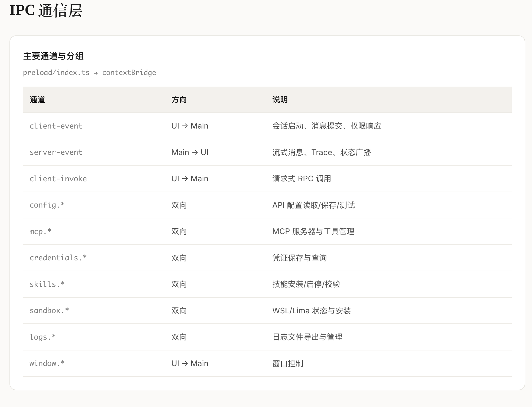Click the window.* channel name
Screen dimensions: 532x407
(x=47, y=363)
